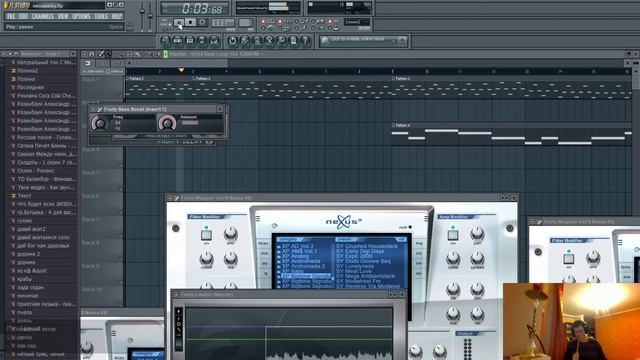Open the EDIT menu
The width and height of the screenshot is (640, 360).
coord(23,16)
